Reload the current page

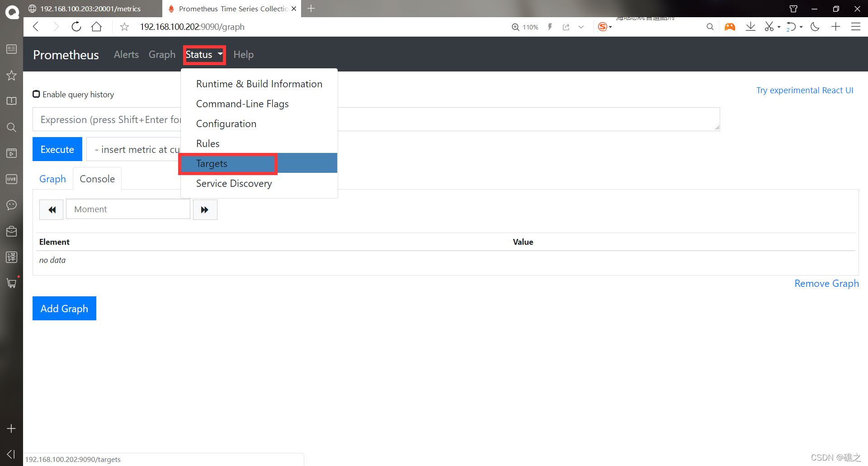click(76, 27)
